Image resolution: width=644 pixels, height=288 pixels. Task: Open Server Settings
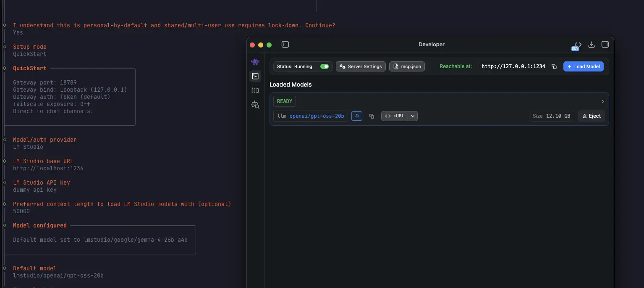pos(361,66)
